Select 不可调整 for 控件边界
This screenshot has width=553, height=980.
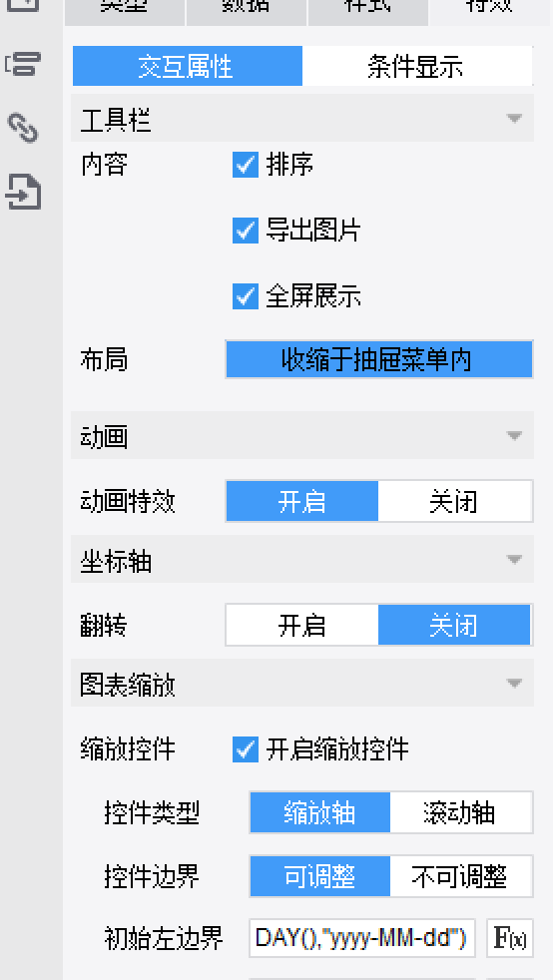coord(461,876)
